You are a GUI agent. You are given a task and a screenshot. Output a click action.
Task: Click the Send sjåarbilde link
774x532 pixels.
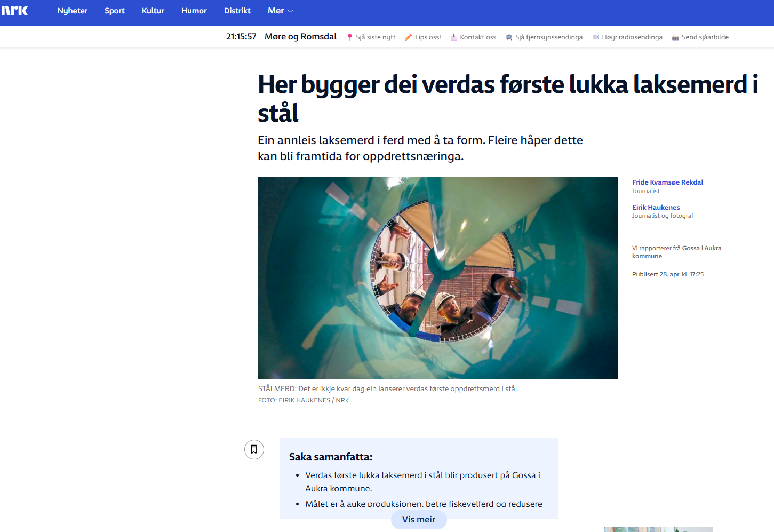[705, 37]
